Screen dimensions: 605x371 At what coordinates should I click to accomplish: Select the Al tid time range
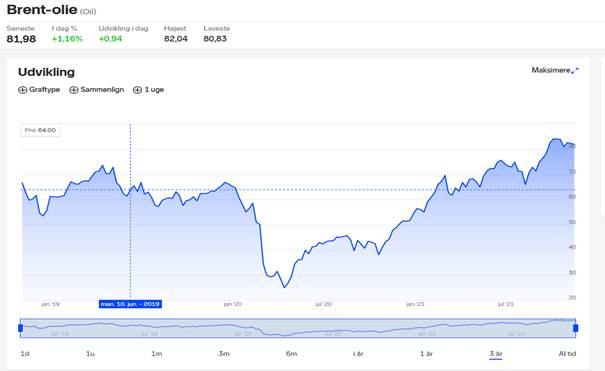coord(567,354)
